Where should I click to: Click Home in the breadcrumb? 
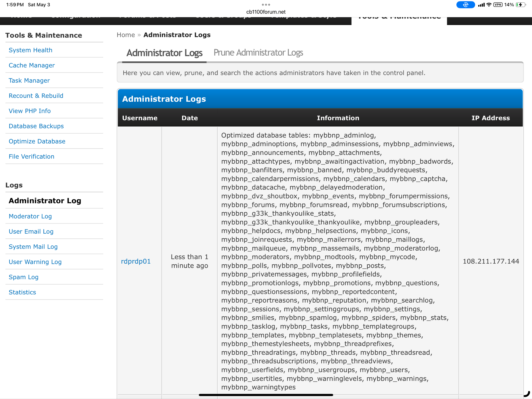126,35
